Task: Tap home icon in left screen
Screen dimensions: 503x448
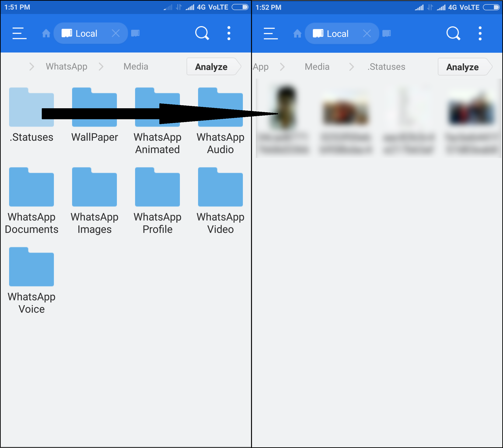Action: [46, 33]
